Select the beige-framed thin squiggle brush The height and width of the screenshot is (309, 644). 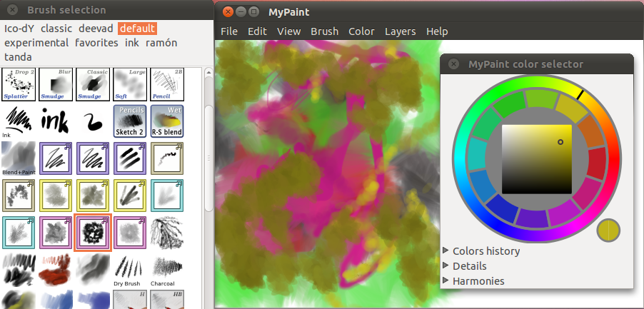(167, 158)
